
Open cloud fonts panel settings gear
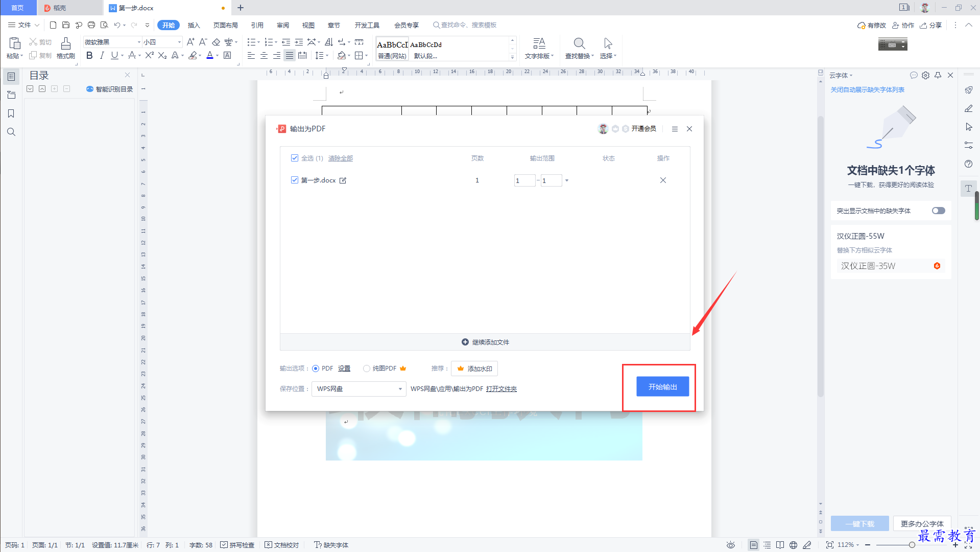(925, 75)
